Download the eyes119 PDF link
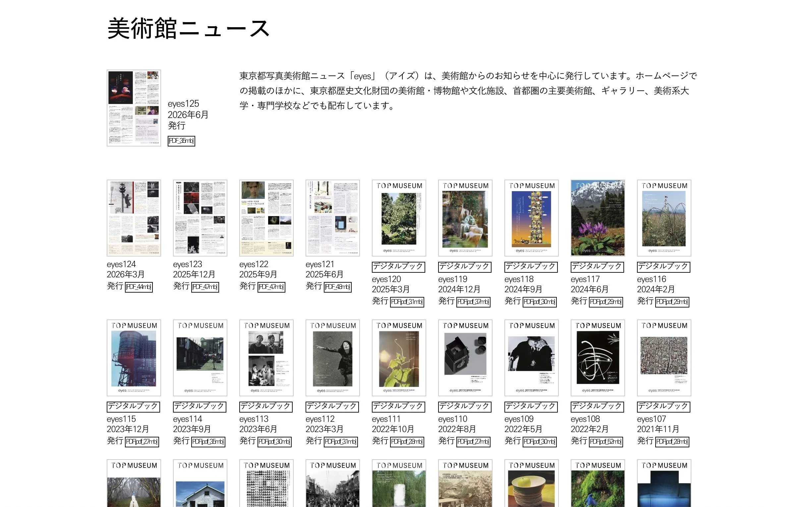Screen dimensions: 812x507 click(473, 302)
